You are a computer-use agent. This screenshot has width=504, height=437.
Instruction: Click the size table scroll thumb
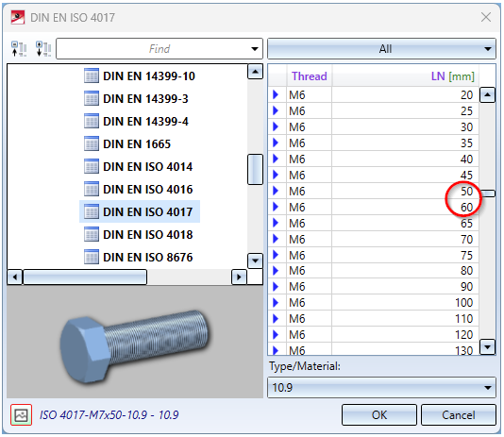(487, 193)
